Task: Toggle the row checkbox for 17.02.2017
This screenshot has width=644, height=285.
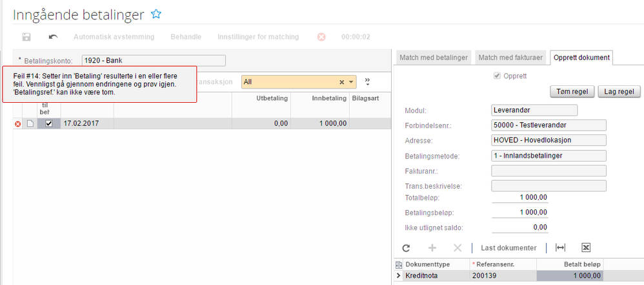Action: point(49,123)
